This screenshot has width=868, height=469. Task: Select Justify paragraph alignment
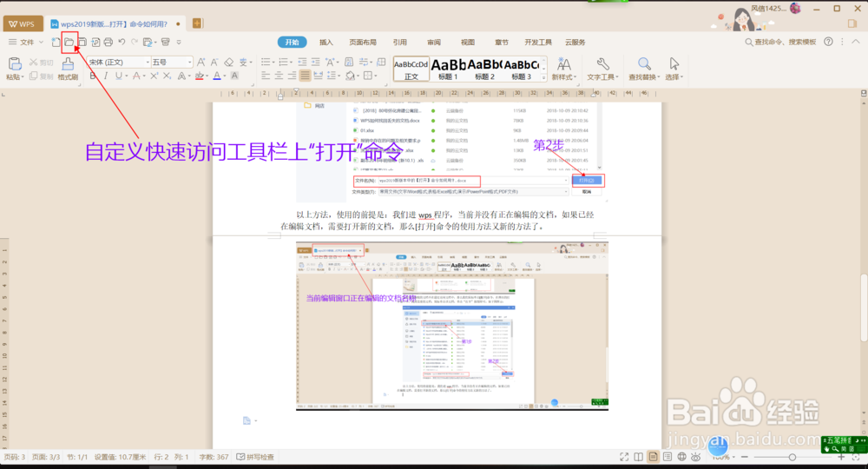click(x=305, y=76)
